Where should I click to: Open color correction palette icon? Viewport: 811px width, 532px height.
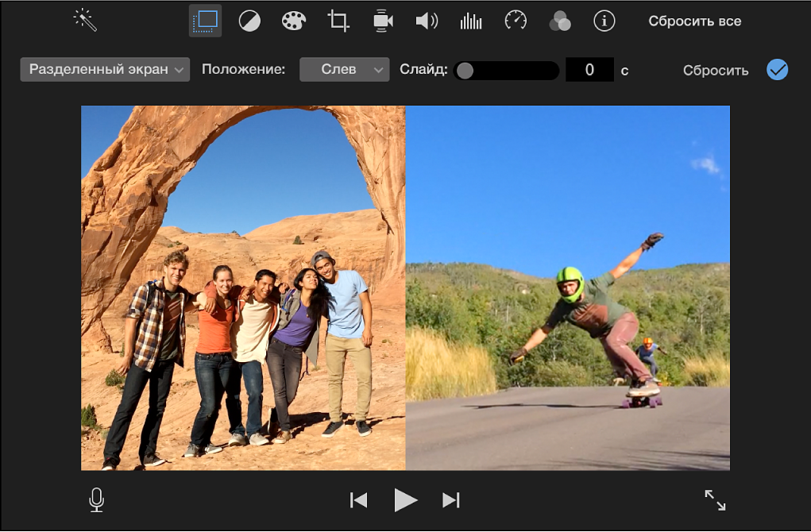(x=294, y=21)
